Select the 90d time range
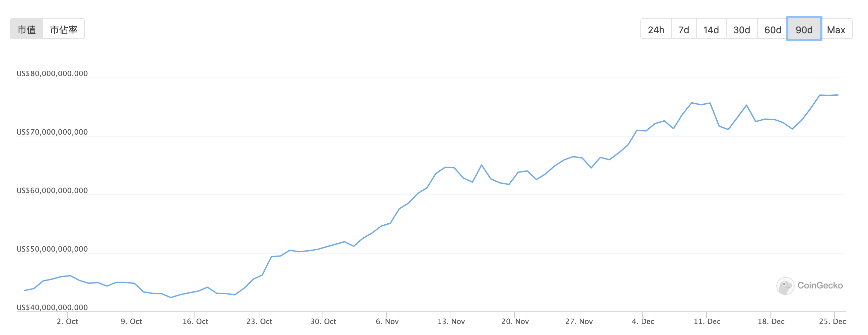 (x=804, y=30)
